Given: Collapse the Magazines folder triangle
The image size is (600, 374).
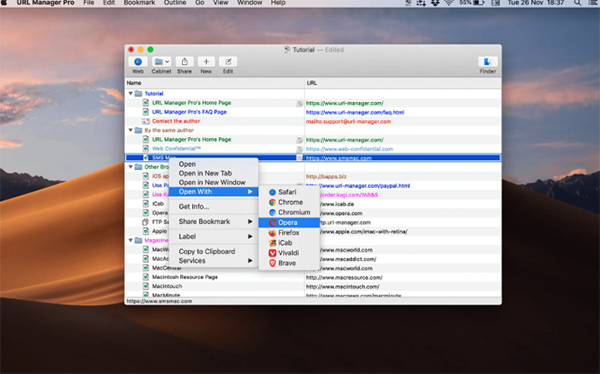Looking at the screenshot, I should pos(130,240).
